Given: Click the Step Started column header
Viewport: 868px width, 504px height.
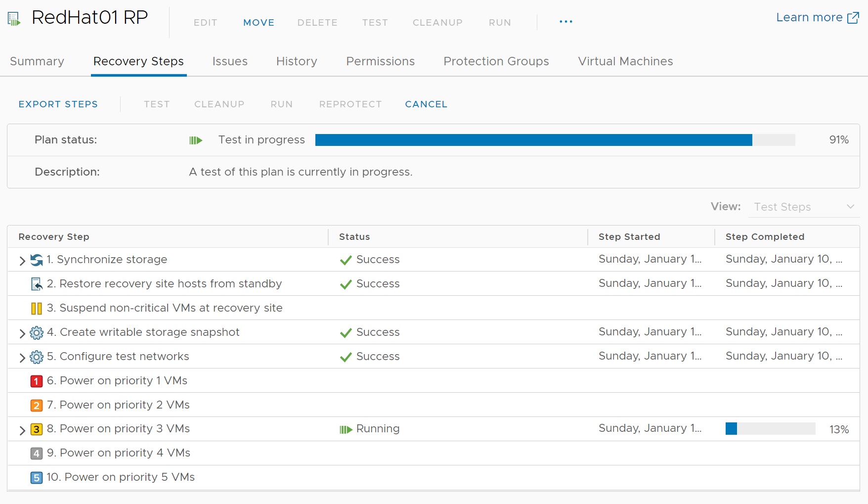Looking at the screenshot, I should (629, 237).
